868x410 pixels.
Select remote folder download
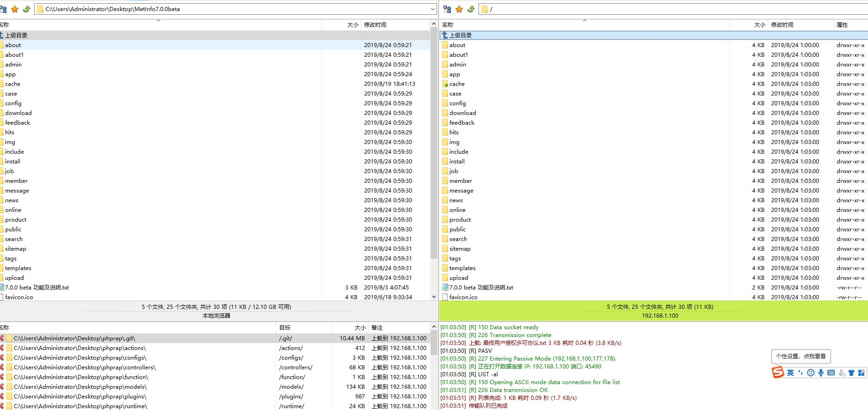tap(463, 113)
